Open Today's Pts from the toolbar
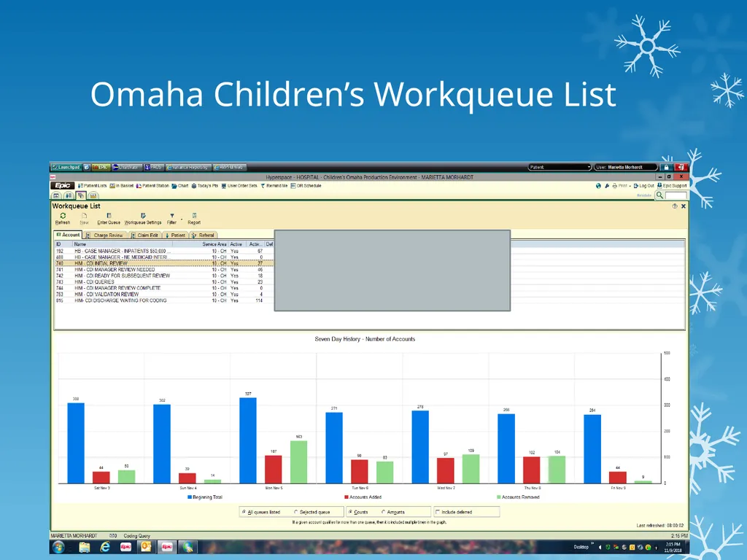The image size is (747, 560). [205, 186]
